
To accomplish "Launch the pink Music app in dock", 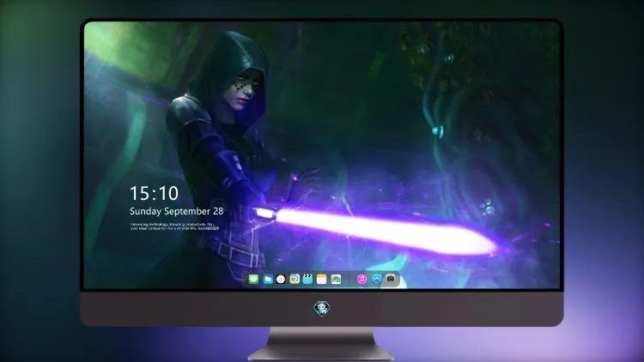I will coord(361,280).
